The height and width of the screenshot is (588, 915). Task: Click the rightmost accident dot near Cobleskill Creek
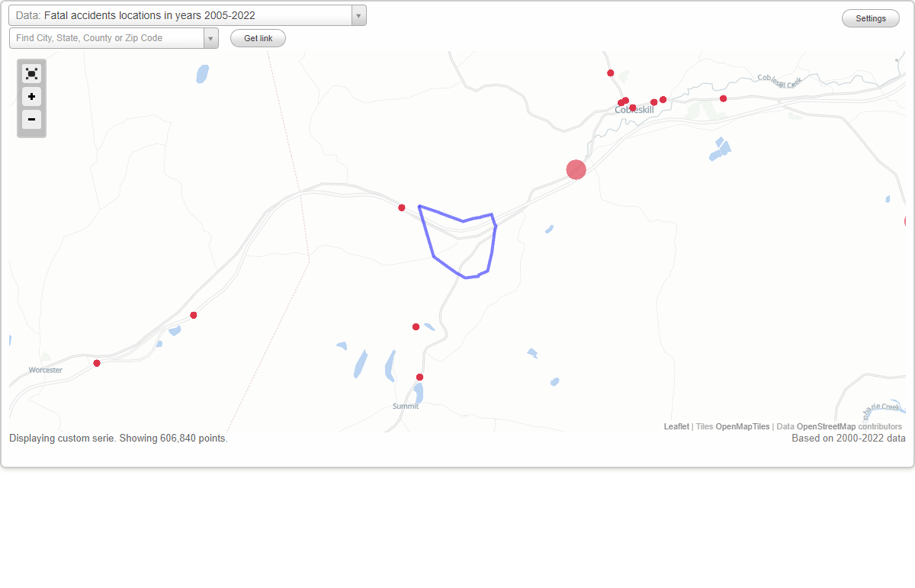[x=724, y=98]
